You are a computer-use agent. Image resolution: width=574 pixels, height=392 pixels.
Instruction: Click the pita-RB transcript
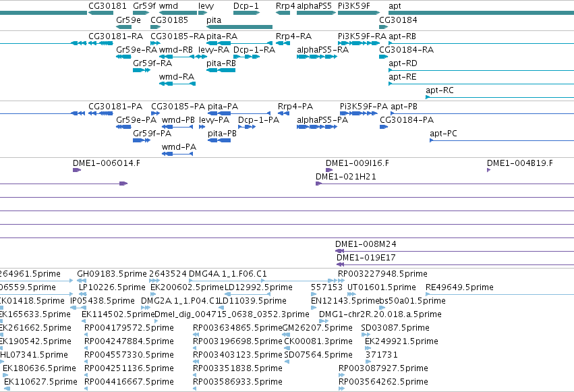(x=221, y=70)
